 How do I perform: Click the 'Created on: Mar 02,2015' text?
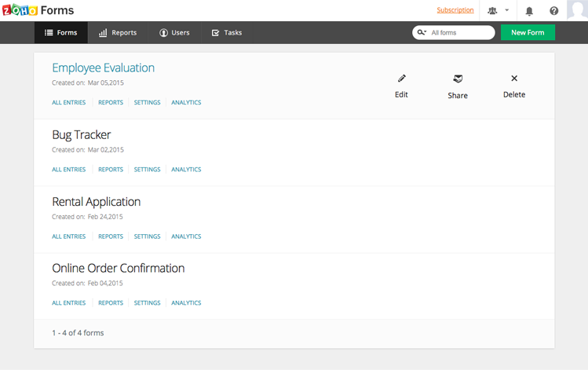[x=88, y=150]
